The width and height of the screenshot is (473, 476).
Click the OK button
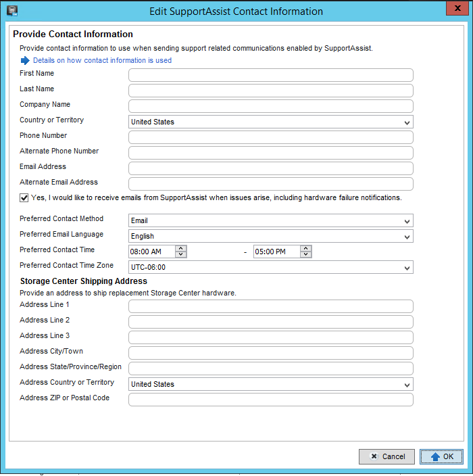pos(441,456)
